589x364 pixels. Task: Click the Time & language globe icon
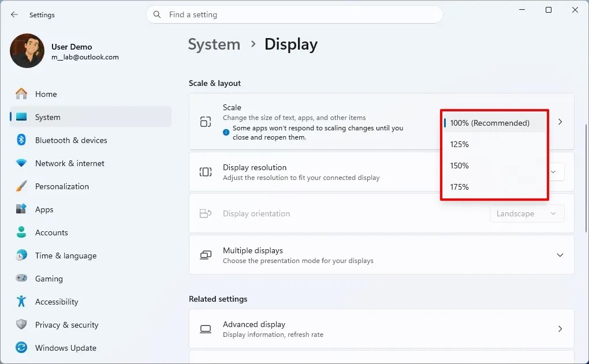coord(21,255)
